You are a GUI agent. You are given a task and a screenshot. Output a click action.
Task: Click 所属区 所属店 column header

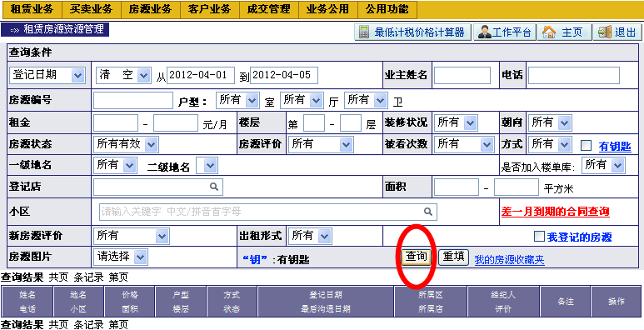(x=431, y=302)
